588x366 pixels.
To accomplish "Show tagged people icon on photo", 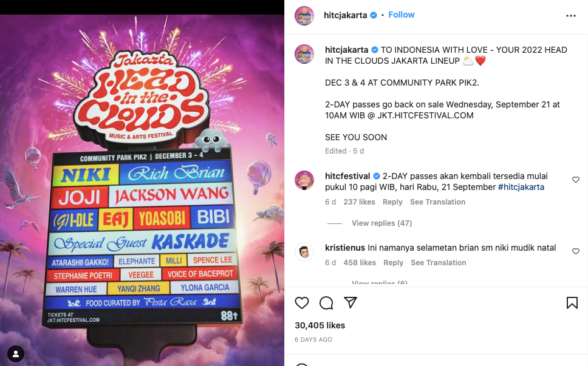I will click(x=16, y=354).
